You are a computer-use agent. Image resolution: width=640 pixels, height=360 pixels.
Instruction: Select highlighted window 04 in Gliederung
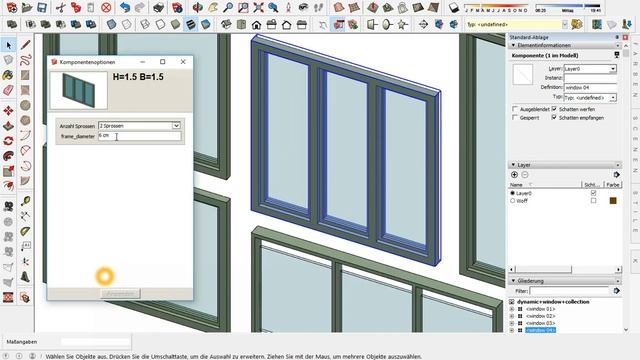[x=540, y=330]
